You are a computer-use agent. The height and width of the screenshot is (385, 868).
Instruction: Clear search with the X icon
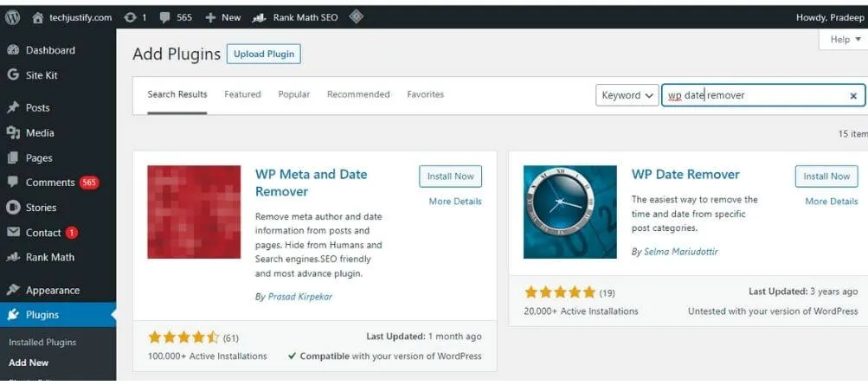pos(853,96)
